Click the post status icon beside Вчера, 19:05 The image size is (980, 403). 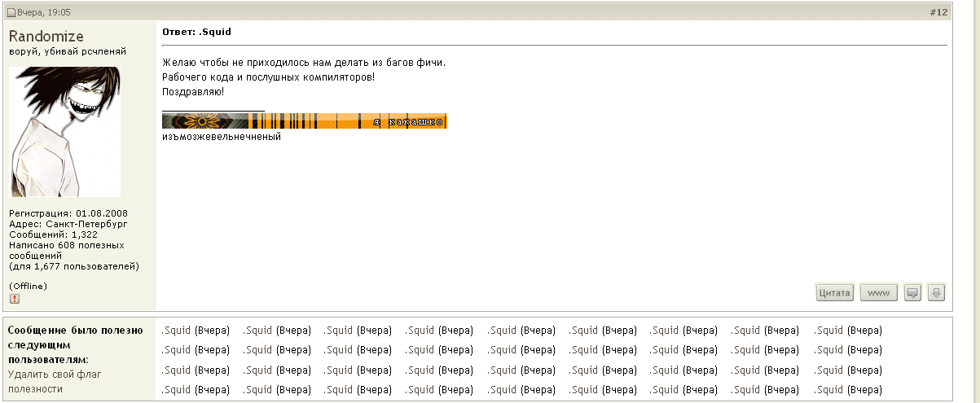(11, 12)
